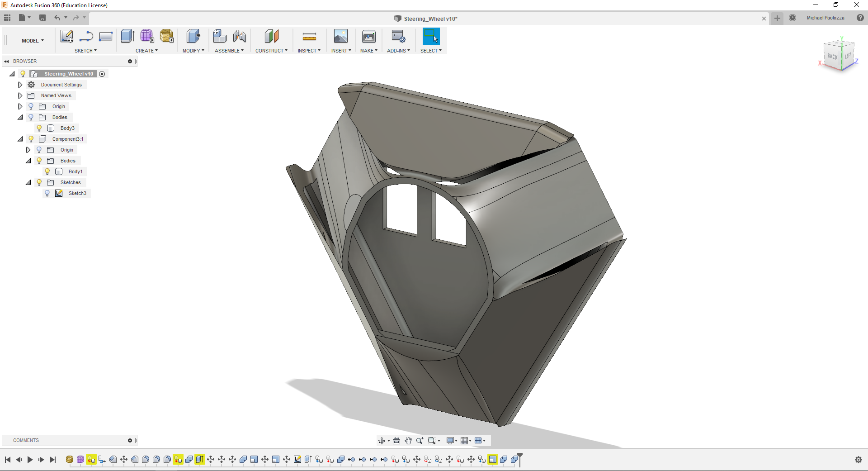868x471 pixels.
Task: Click the timeline end marker
Action: pos(520,459)
